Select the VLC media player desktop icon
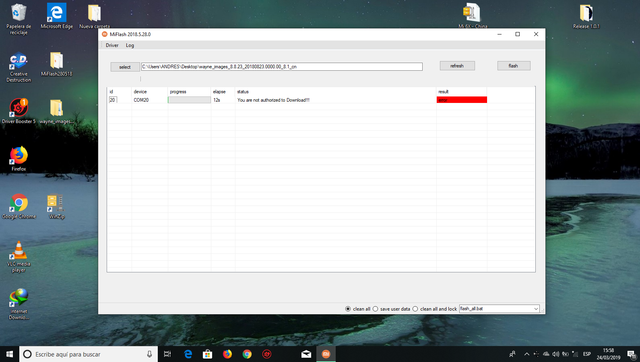 (18, 256)
